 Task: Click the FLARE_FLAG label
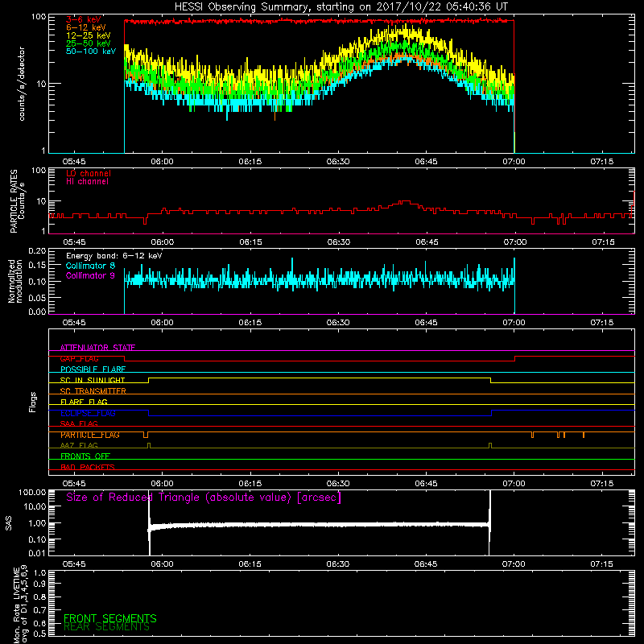(x=84, y=402)
